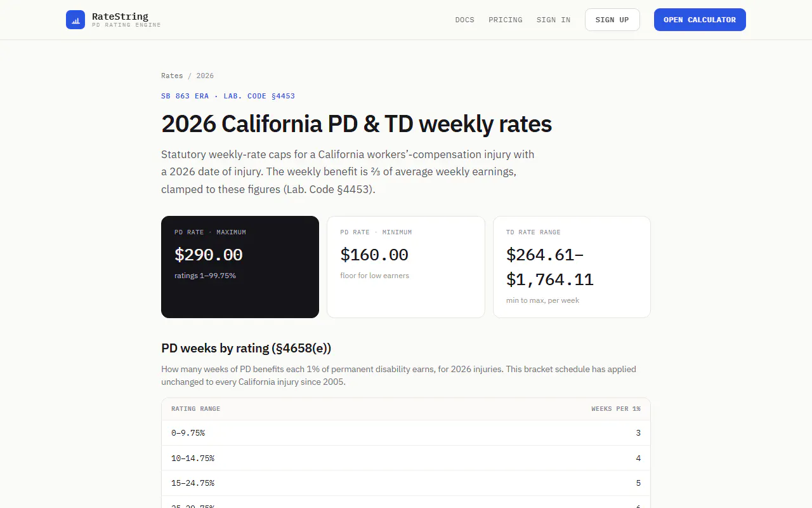Select the 0–9.75% rating row
Viewport: 812px width, 508px height.
(406, 433)
